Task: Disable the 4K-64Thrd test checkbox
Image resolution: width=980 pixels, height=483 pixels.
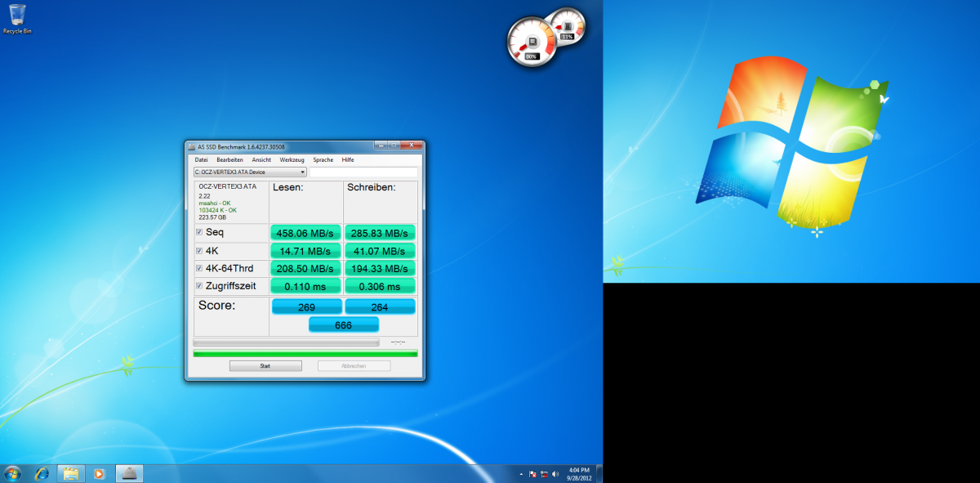Action: [x=199, y=269]
